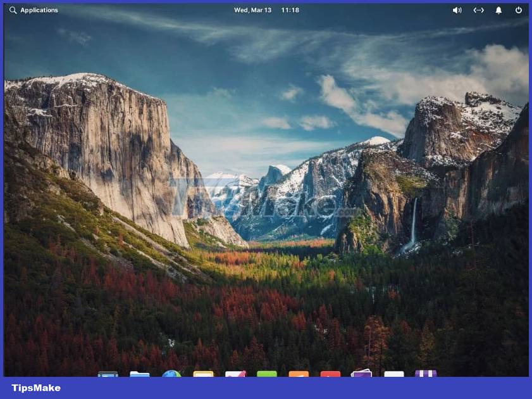Click the volume indicator in the panel
This screenshot has height=399, width=532.
(457, 10)
